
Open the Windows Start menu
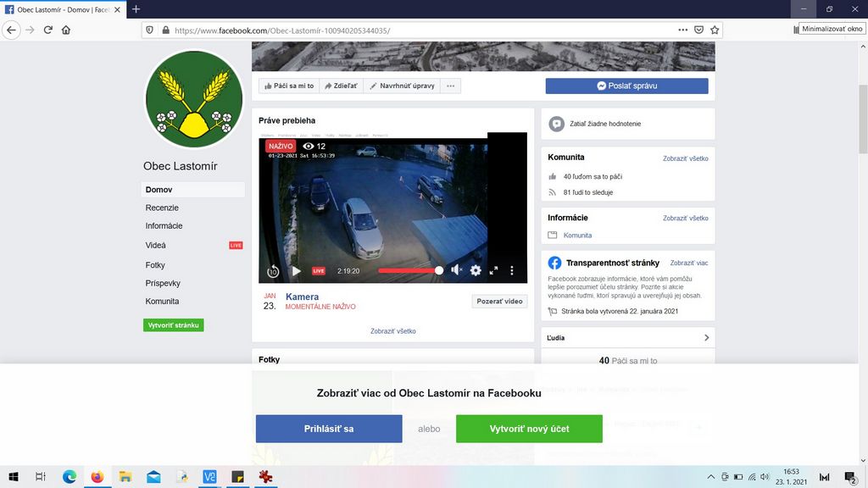tap(14, 476)
